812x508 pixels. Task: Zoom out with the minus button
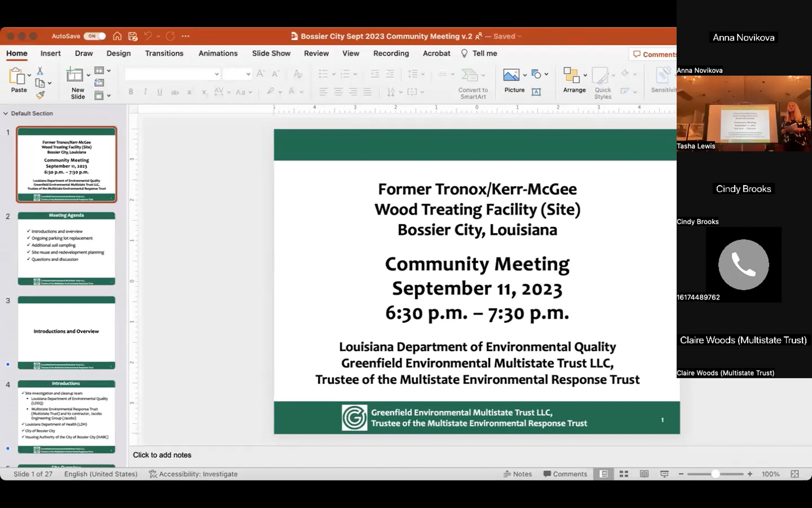681,474
